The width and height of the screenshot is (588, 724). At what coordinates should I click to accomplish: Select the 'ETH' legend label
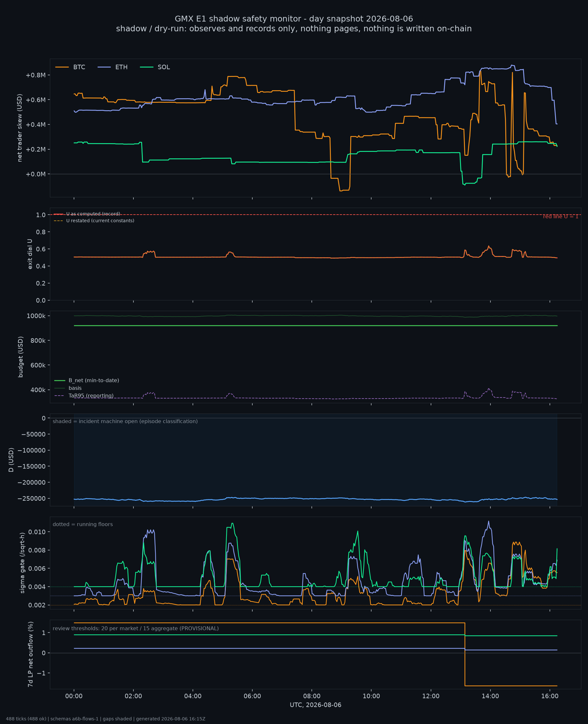(121, 67)
